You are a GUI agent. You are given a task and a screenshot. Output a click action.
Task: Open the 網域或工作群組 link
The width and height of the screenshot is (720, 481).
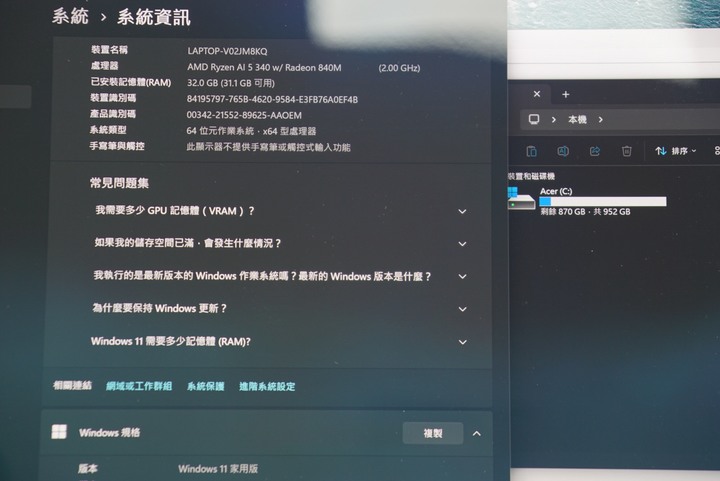coord(139,386)
